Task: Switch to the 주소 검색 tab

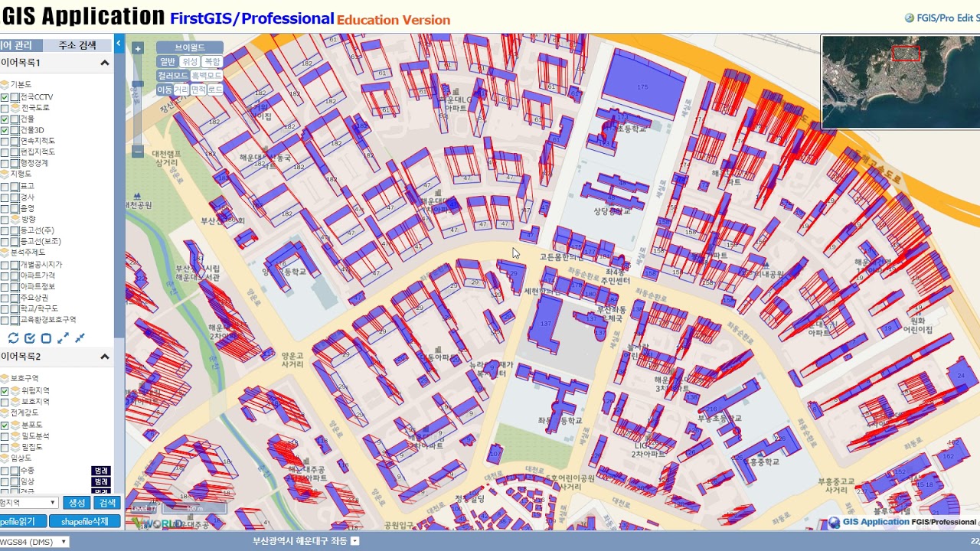Action: pos(77,45)
